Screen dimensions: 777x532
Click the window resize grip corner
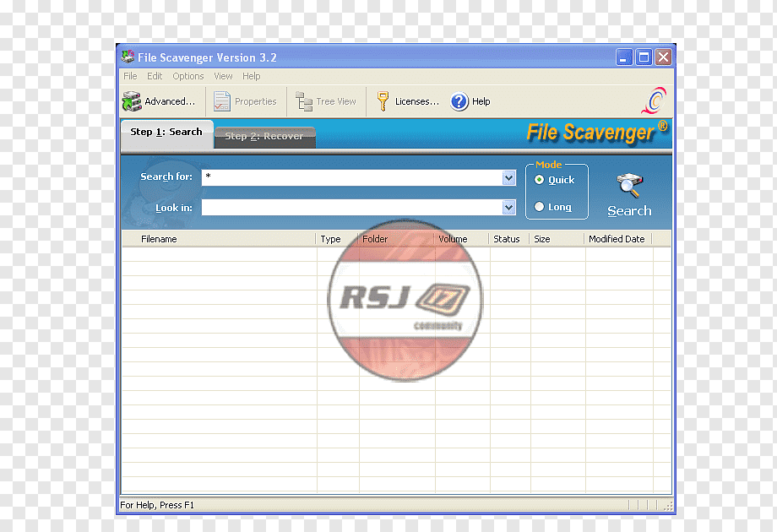pyautogui.click(x=669, y=506)
